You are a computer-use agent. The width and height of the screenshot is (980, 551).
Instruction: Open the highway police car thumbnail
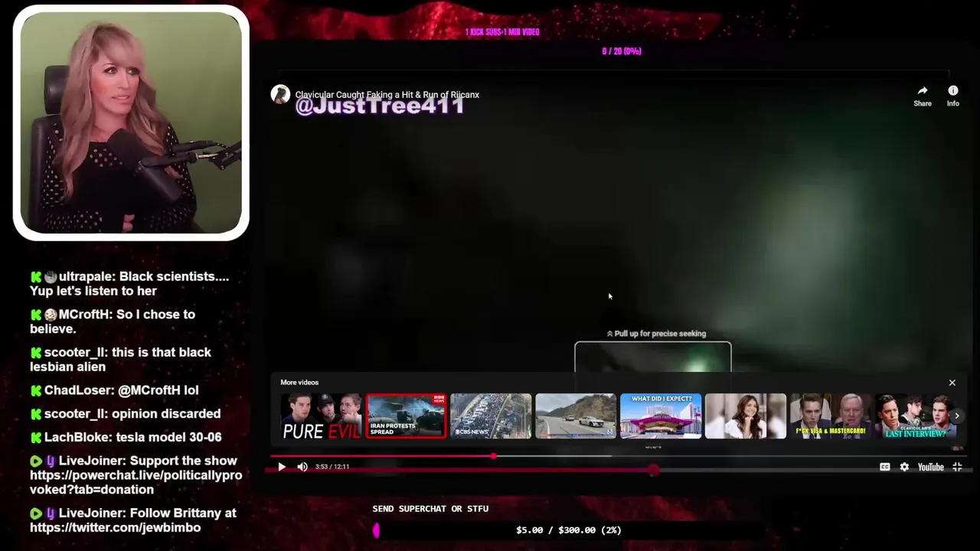pyautogui.click(x=576, y=416)
